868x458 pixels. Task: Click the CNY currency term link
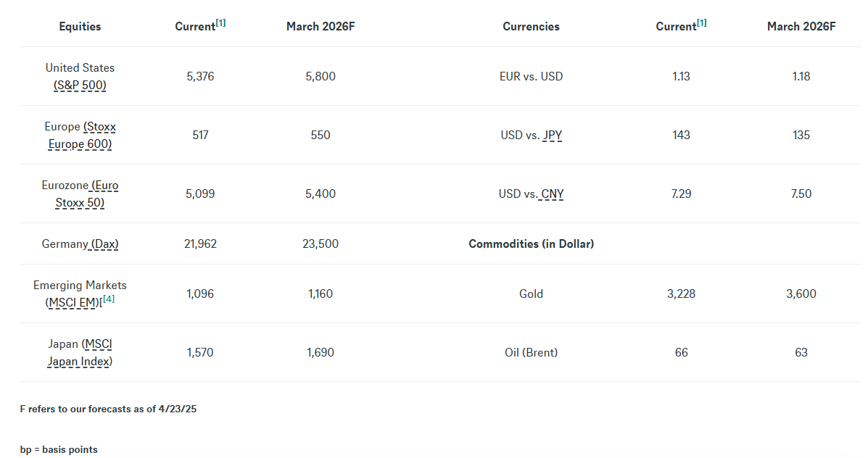(x=552, y=194)
